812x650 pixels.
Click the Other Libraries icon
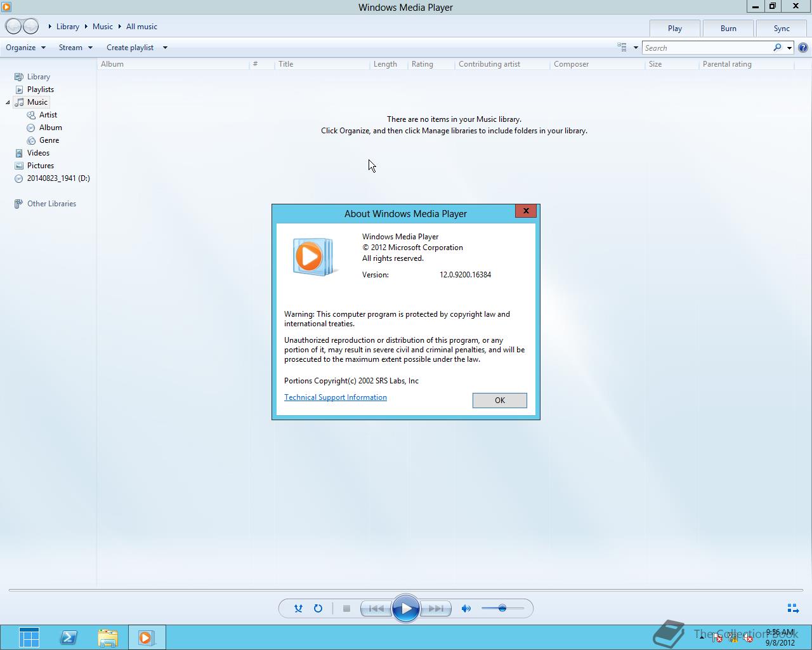coord(19,204)
